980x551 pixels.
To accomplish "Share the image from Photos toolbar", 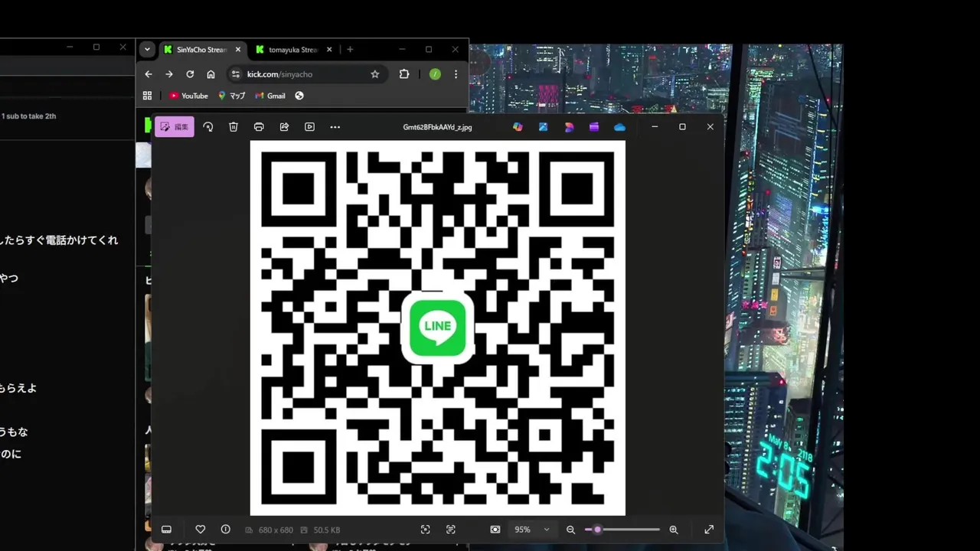I will point(284,127).
